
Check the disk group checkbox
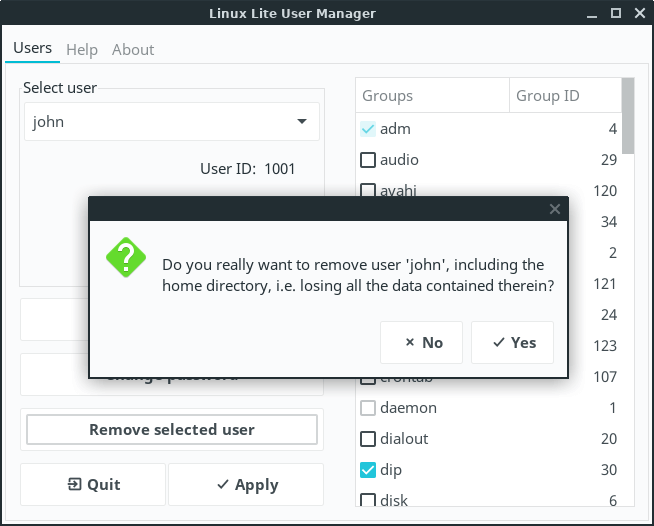368,500
